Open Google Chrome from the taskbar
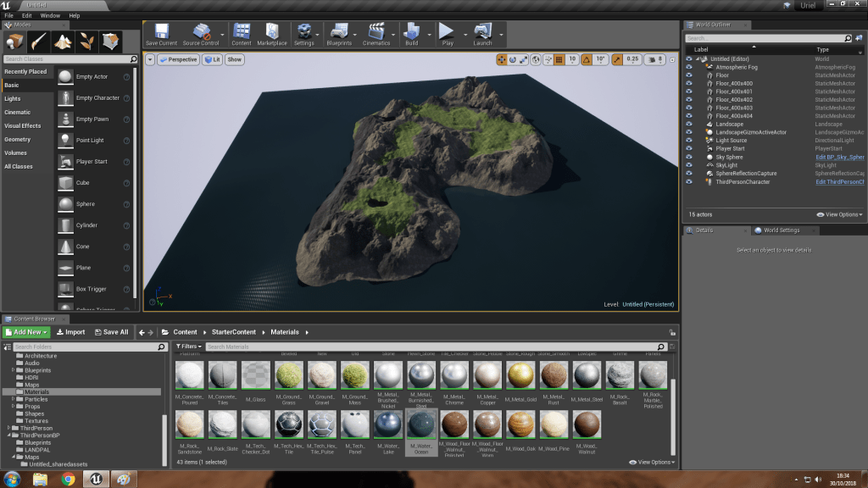Viewport: 868px width, 488px height. click(x=69, y=479)
